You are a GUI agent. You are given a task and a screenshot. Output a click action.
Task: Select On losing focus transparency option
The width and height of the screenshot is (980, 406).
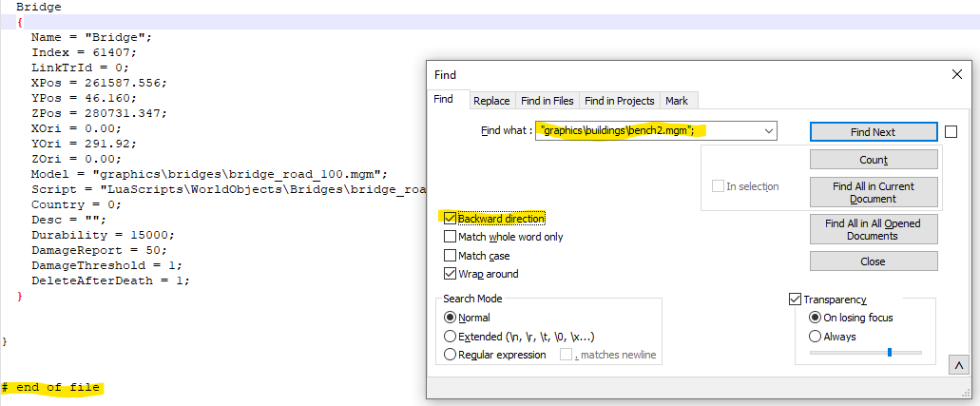click(x=815, y=318)
